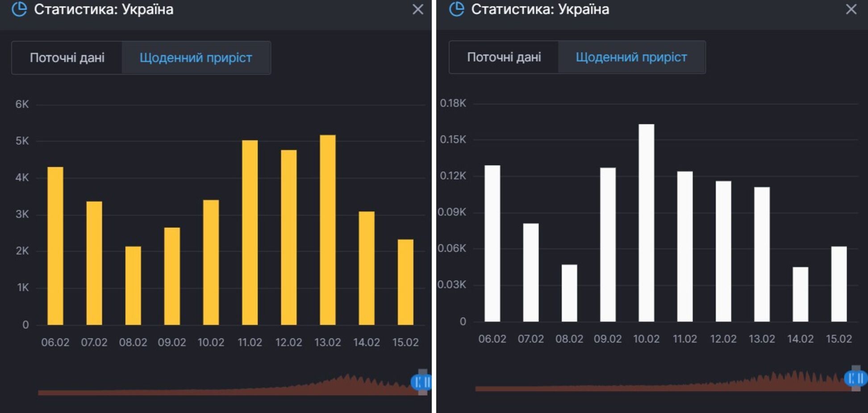Select the yellow bar for 15.02
Image resolution: width=868 pixels, height=413 pixels.
coord(405,282)
